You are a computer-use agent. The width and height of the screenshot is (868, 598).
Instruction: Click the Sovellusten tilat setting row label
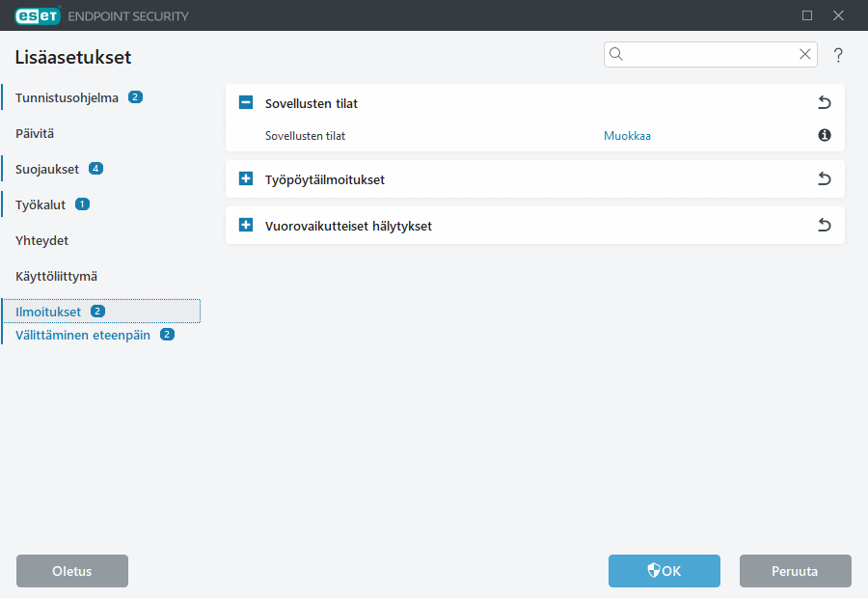305,136
